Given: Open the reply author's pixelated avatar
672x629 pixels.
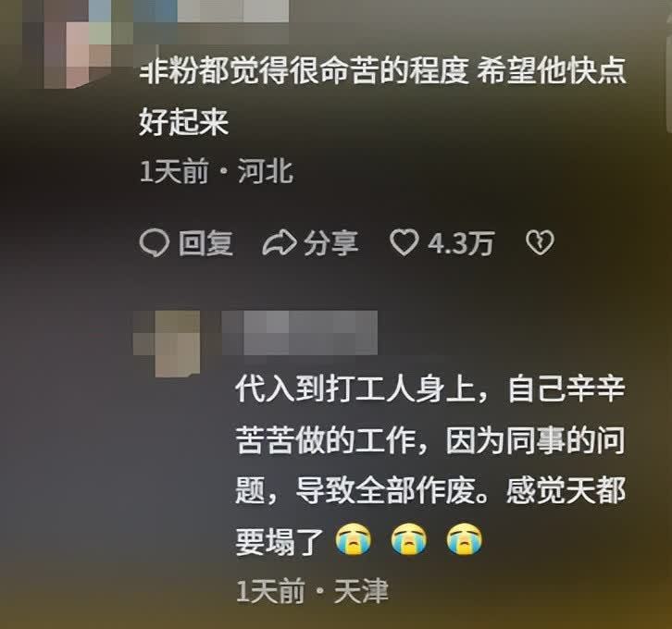Looking at the screenshot, I should 168,344.
